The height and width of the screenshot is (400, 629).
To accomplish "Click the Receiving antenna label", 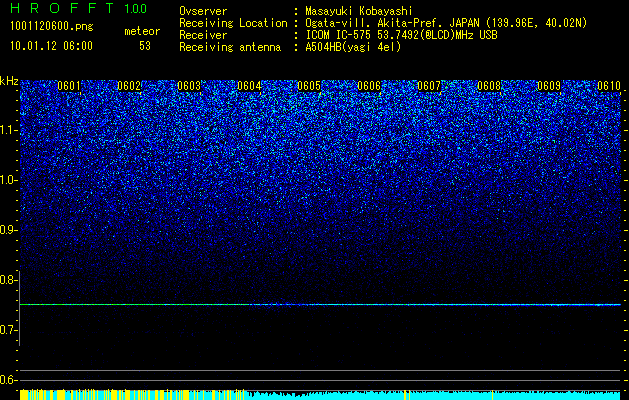I will click(x=230, y=47).
